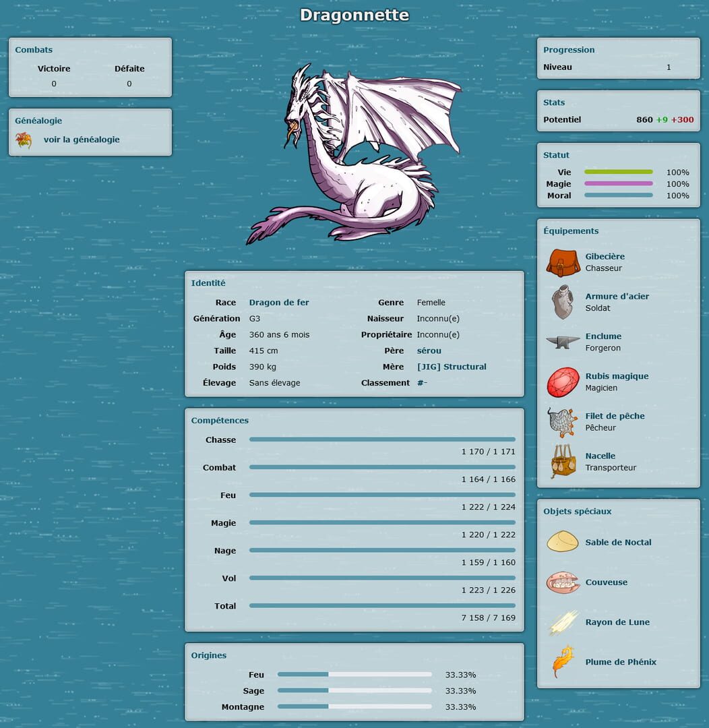Click the Gibecière hunter bag icon

coord(562,262)
